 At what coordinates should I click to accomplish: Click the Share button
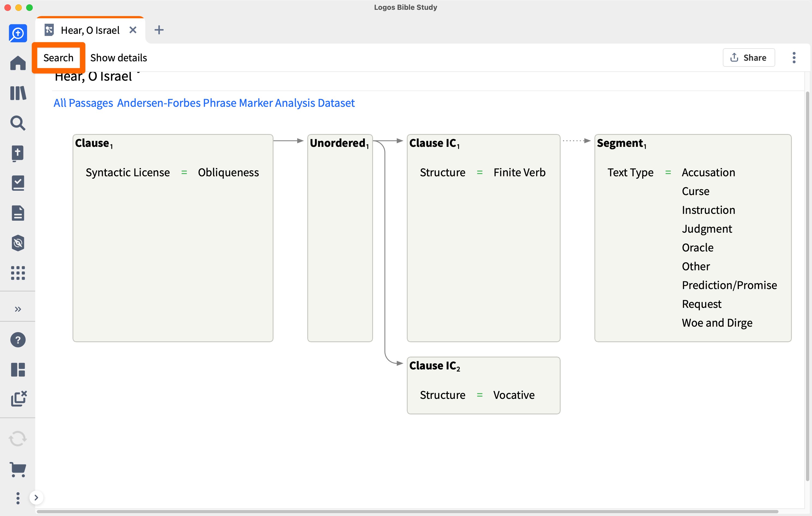coord(748,58)
